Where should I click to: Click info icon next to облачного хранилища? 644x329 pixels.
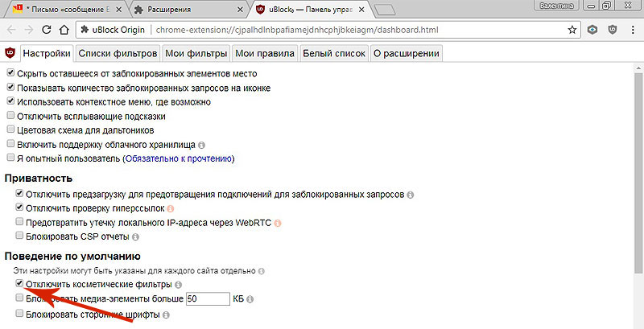point(201,145)
